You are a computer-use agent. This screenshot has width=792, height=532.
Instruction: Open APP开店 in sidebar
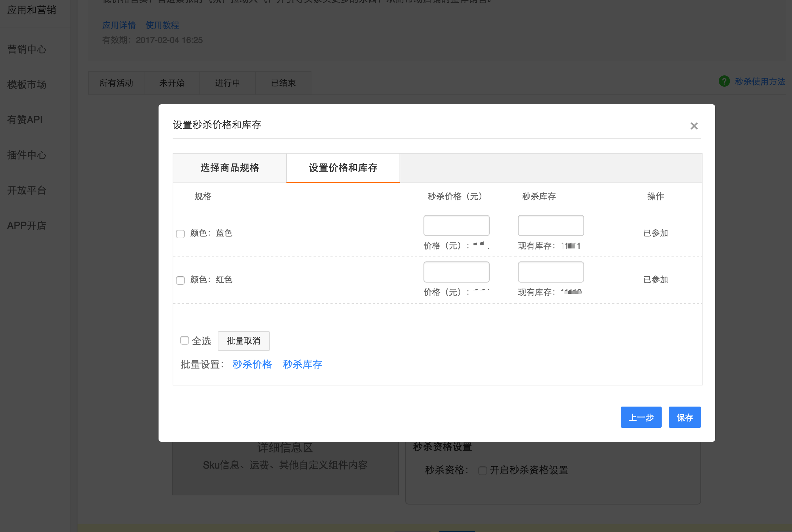tap(27, 225)
